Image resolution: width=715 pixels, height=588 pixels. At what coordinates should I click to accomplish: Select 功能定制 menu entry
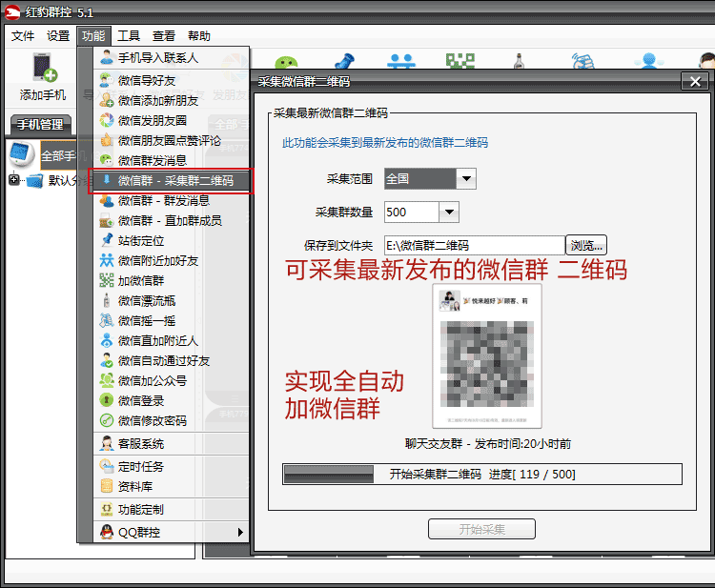(x=172, y=509)
